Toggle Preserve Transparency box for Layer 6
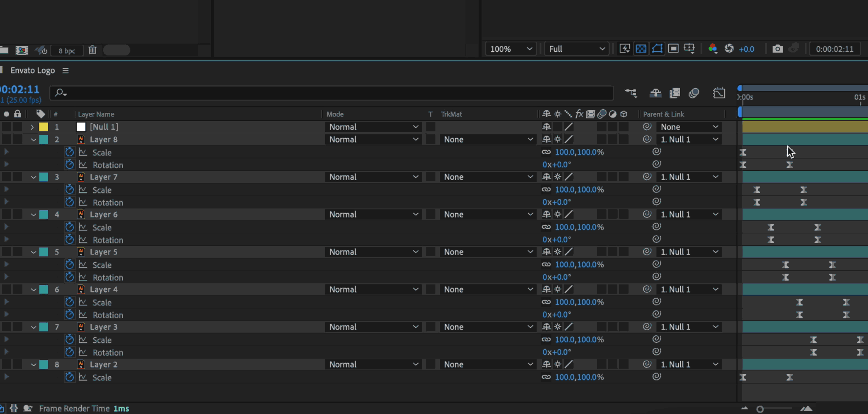Viewport: 868px width, 414px height. pos(430,214)
